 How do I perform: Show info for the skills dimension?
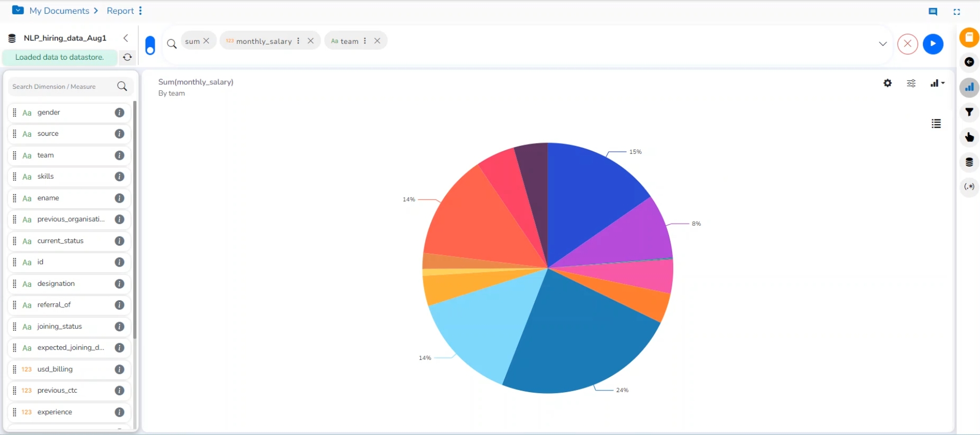[x=119, y=177]
